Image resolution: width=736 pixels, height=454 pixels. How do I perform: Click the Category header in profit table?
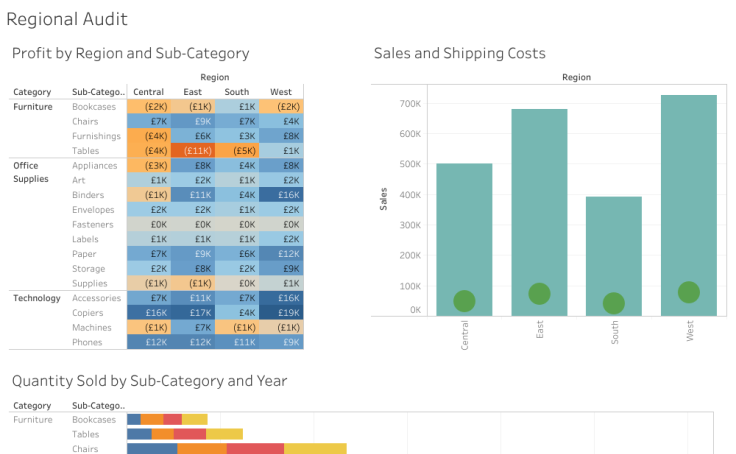point(32,92)
